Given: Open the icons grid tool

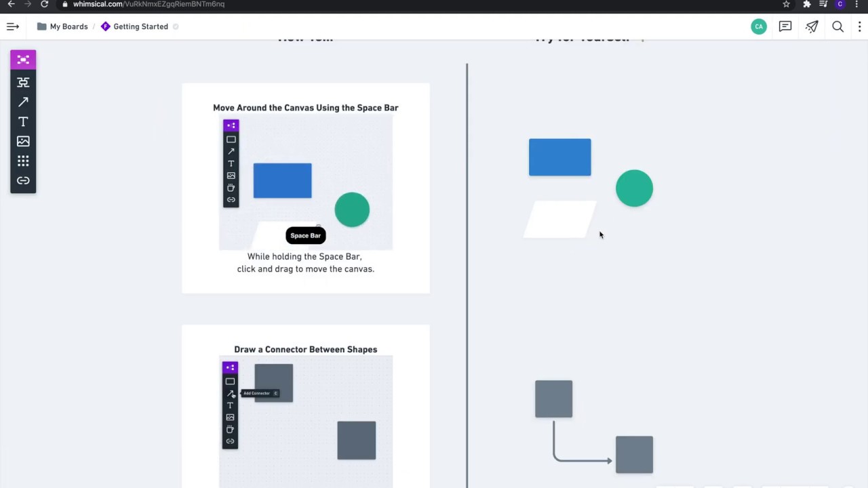Looking at the screenshot, I should point(23,161).
